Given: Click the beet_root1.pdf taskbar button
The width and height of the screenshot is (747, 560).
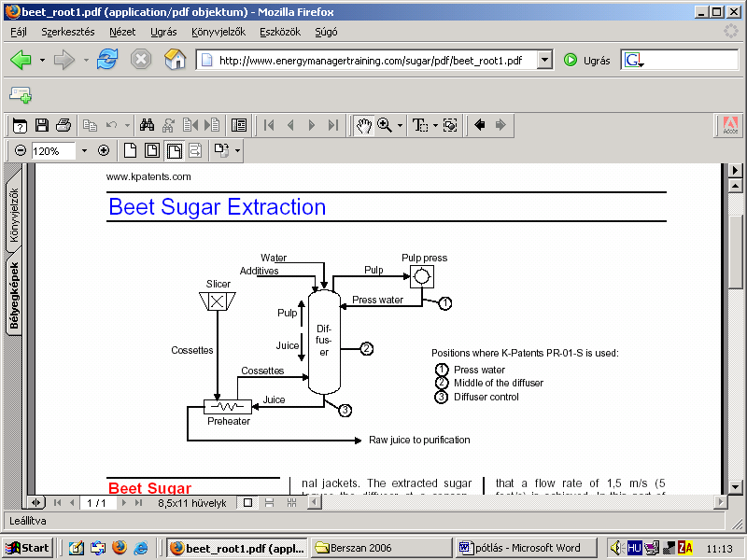Looking at the screenshot, I should pyautogui.click(x=238, y=548).
